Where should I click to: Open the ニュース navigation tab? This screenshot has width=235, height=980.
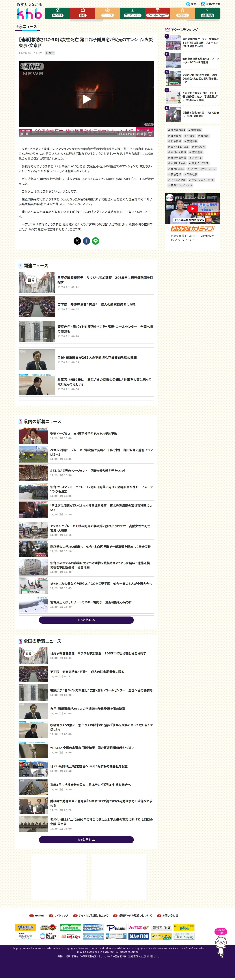point(108,13)
